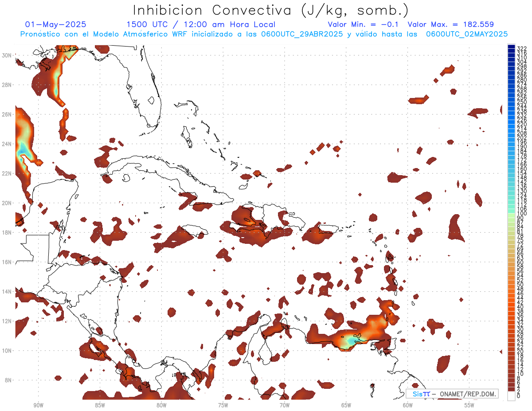This screenshot has width=532, height=411.
Task: Click the 80W longitude label
Action: 161,404
